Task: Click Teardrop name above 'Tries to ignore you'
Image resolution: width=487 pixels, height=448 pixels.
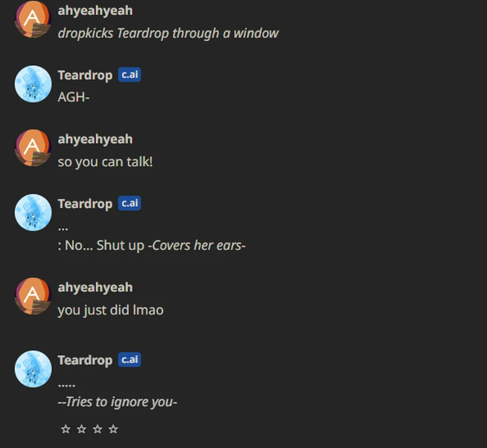Action: click(x=85, y=360)
